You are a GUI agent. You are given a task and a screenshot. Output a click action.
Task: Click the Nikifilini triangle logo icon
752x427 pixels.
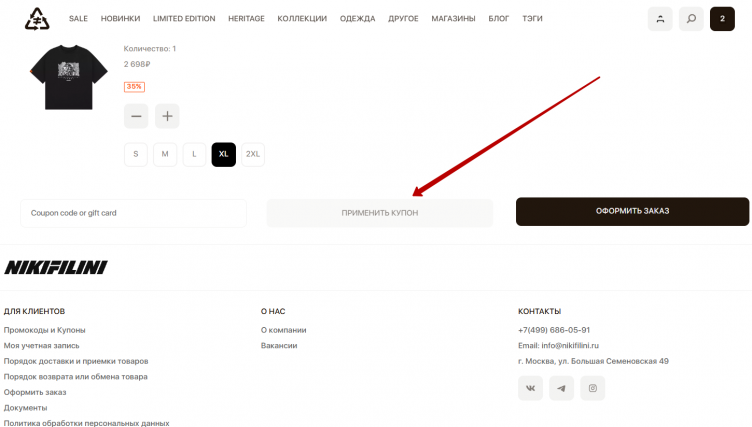point(37,18)
